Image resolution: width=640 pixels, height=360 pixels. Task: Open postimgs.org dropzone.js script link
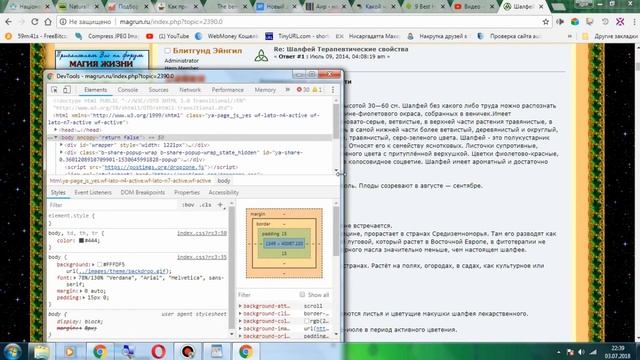pos(154,167)
